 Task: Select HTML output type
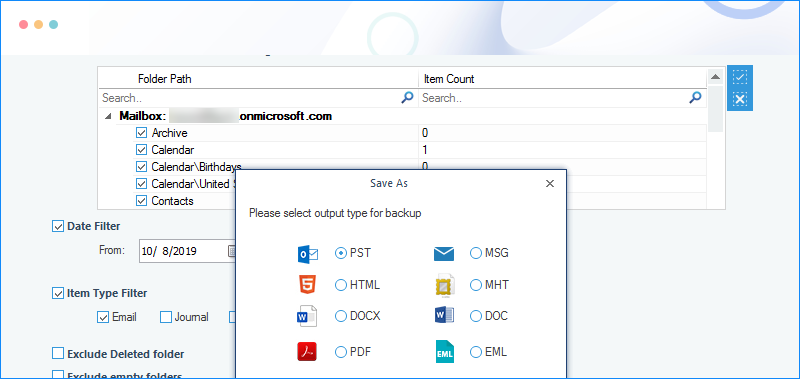pos(340,285)
